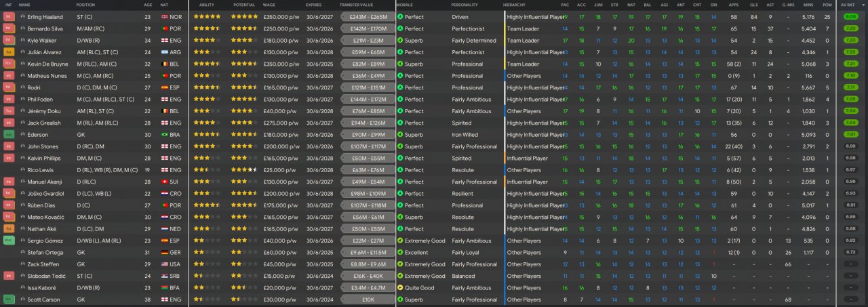Click Rúben Dias's ability star rating
The image size is (868, 307).
(x=207, y=205)
